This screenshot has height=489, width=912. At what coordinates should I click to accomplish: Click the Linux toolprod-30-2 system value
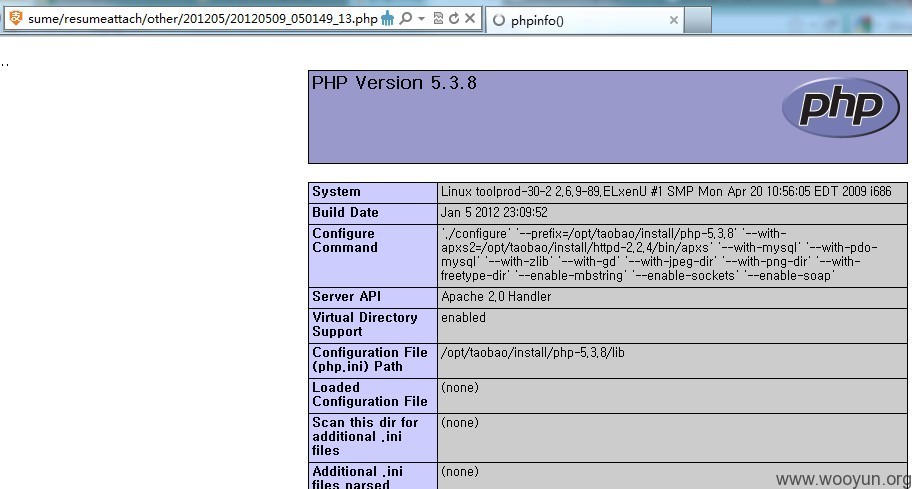pos(666,192)
